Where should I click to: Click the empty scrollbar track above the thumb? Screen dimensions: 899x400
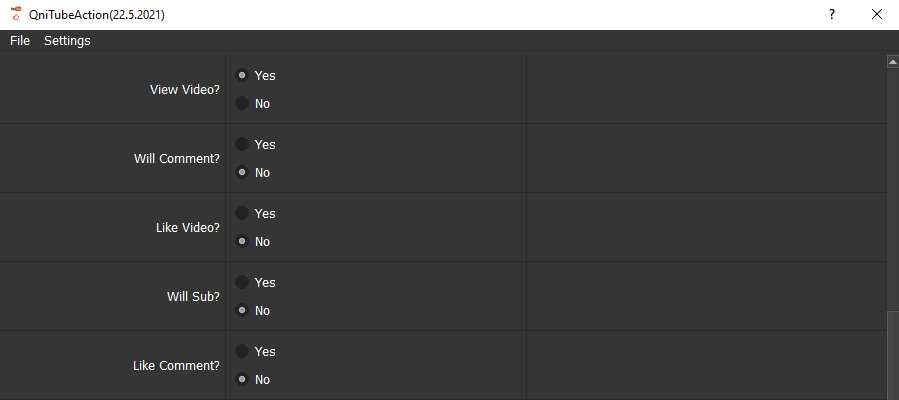[x=892, y=190]
